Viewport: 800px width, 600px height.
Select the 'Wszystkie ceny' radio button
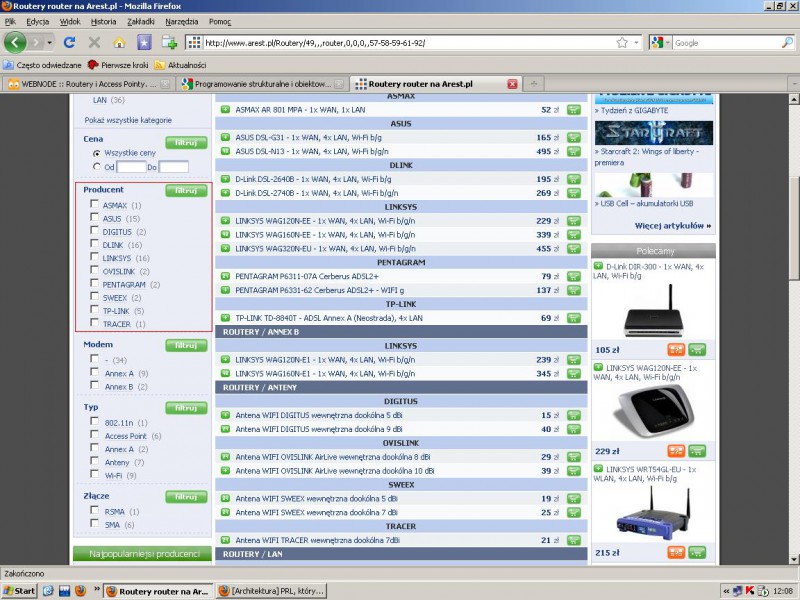pyautogui.click(x=96, y=153)
